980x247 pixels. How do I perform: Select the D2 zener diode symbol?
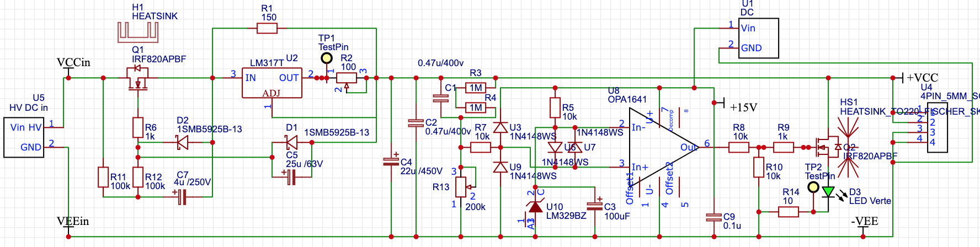click(182, 142)
